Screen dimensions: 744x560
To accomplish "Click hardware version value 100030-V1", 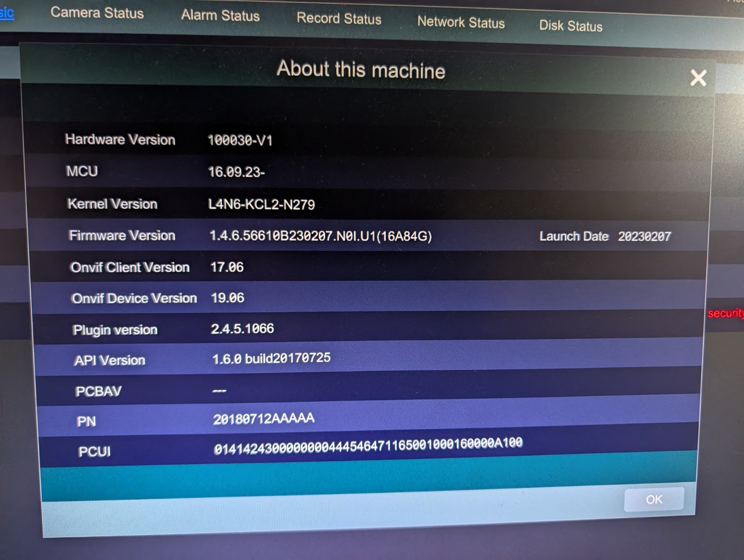I will point(240,140).
